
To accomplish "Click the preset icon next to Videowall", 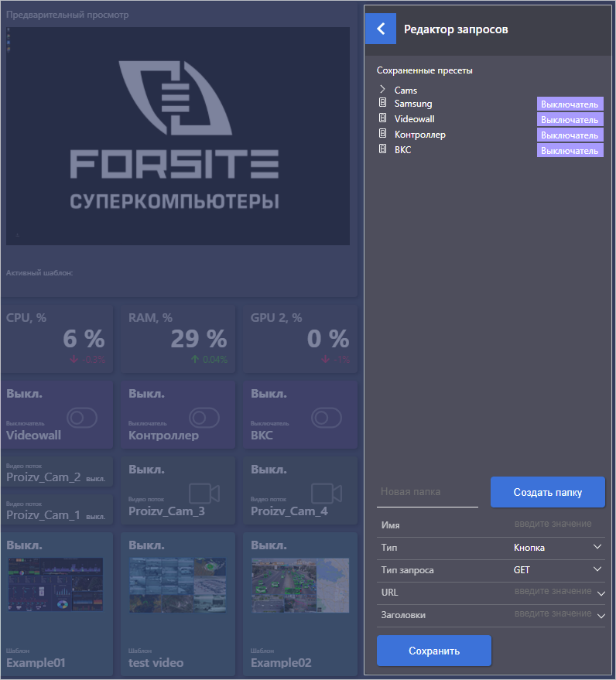I will (x=382, y=118).
